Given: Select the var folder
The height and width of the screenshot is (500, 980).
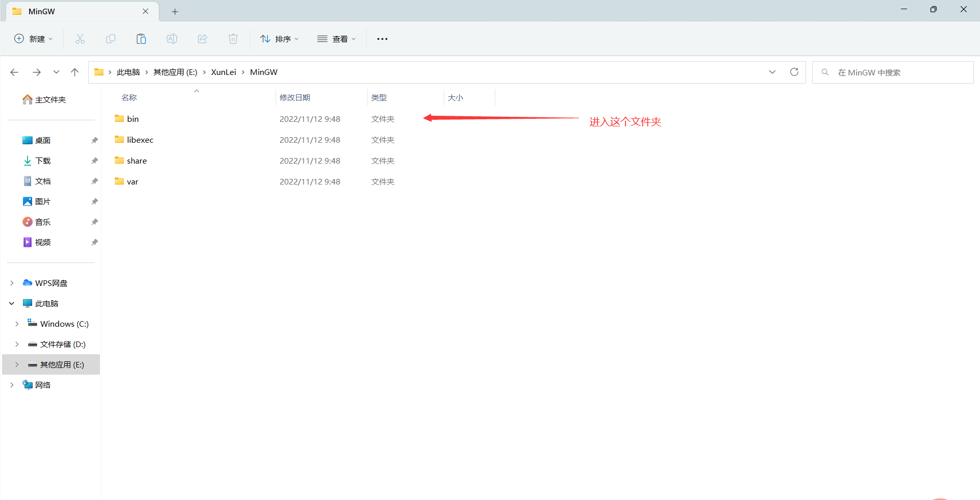Looking at the screenshot, I should pos(133,181).
